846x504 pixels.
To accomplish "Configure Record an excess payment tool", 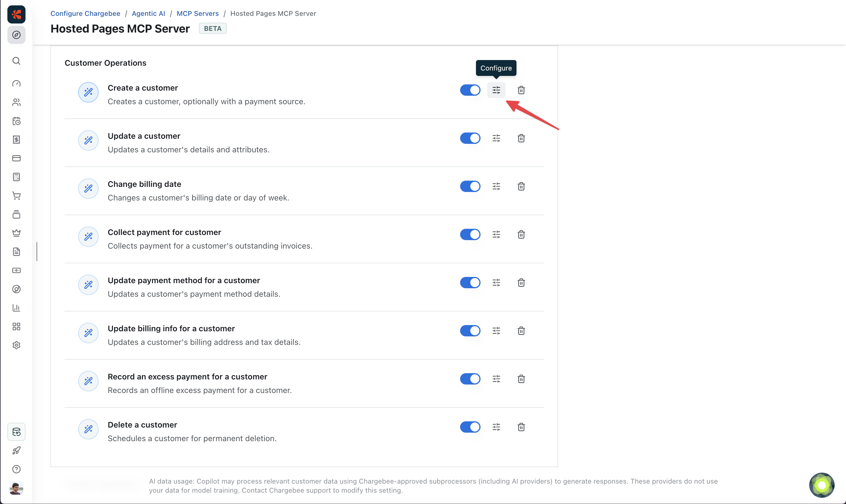I will point(496,379).
